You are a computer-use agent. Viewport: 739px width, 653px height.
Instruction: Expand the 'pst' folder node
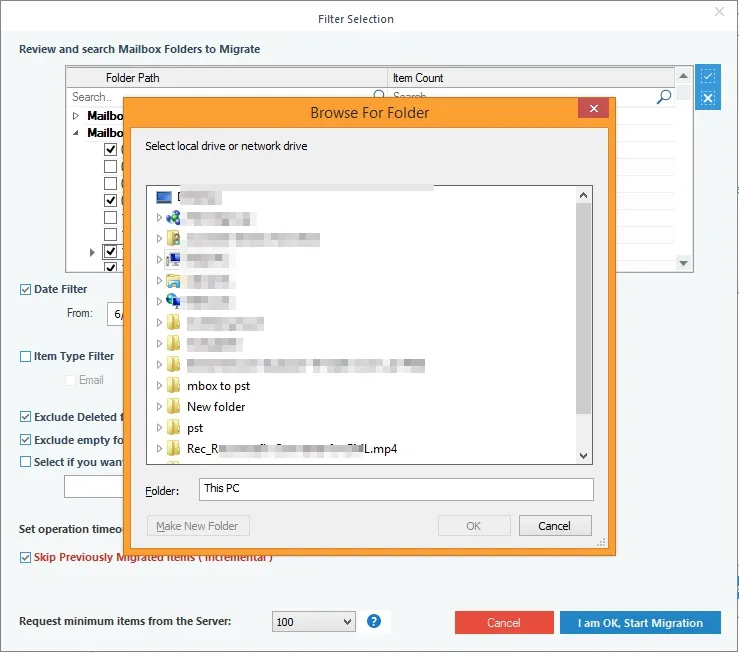tap(159, 428)
